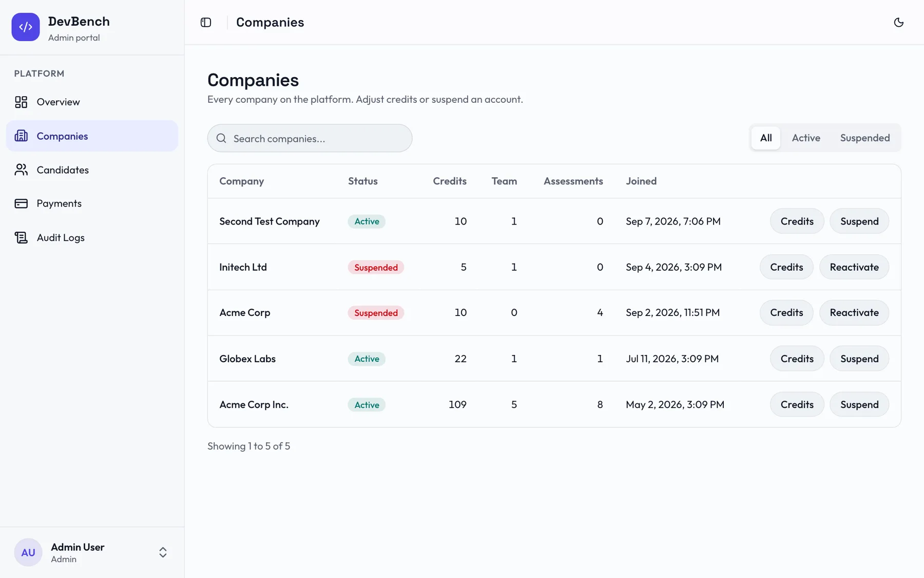
Task: Click the Audit Logs scroll icon
Action: [x=21, y=237]
